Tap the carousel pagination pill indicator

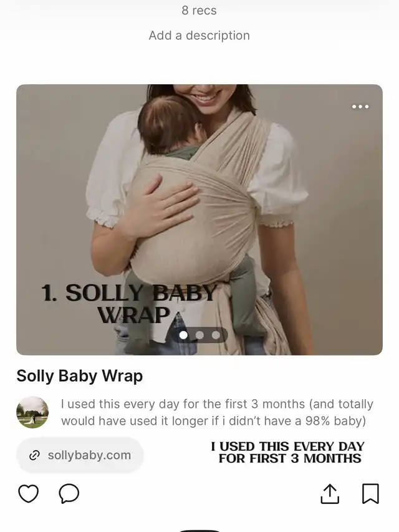[x=199, y=335]
